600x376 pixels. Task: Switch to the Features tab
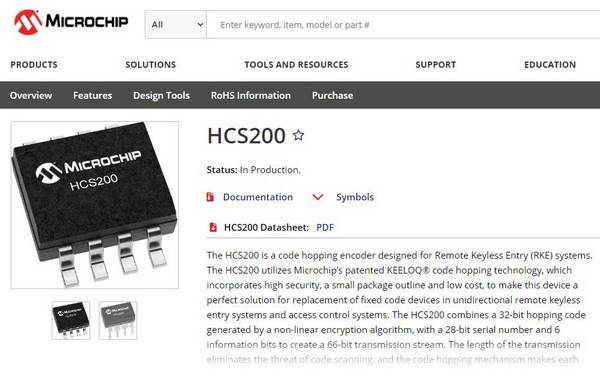point(93,95)
